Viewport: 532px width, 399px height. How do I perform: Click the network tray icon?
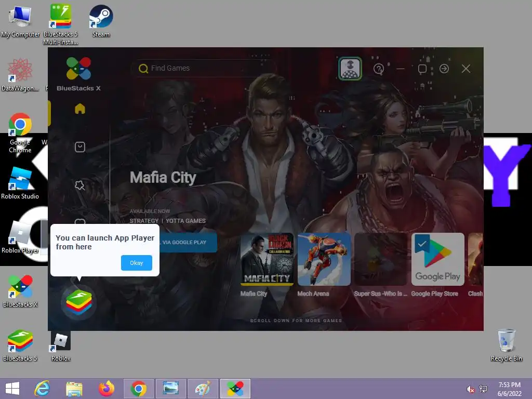pyautogui.click(x=483, y=389)
